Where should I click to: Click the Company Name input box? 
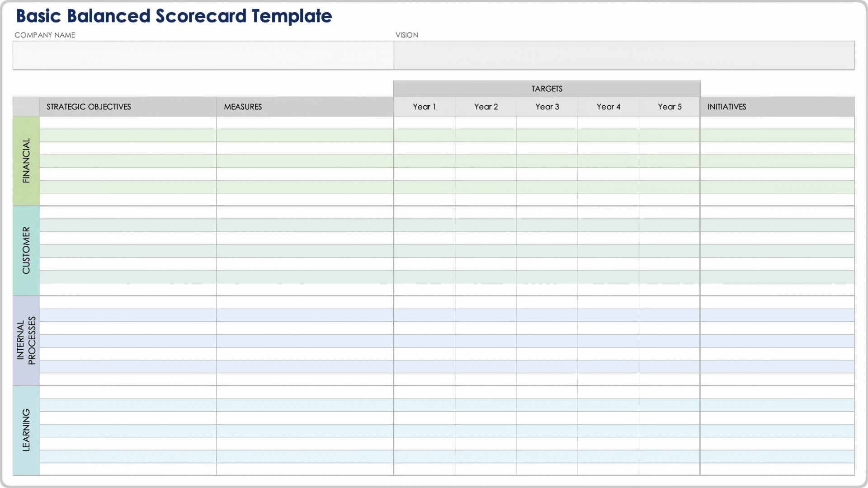point(203,55)
